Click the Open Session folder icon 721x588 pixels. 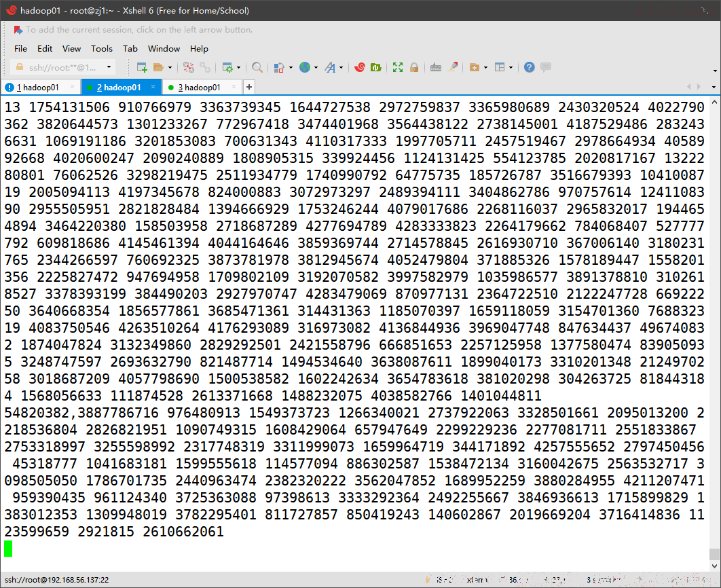coord(158,68)
